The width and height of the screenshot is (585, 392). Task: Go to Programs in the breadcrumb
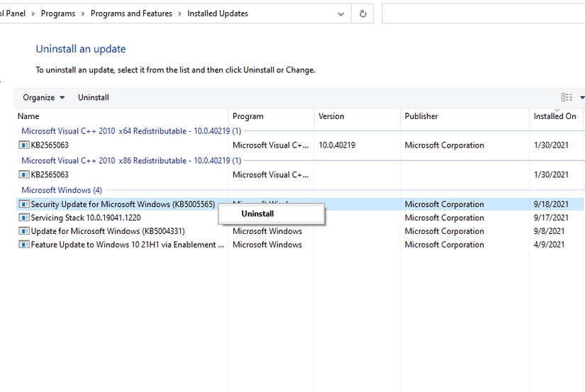(58, 13)
